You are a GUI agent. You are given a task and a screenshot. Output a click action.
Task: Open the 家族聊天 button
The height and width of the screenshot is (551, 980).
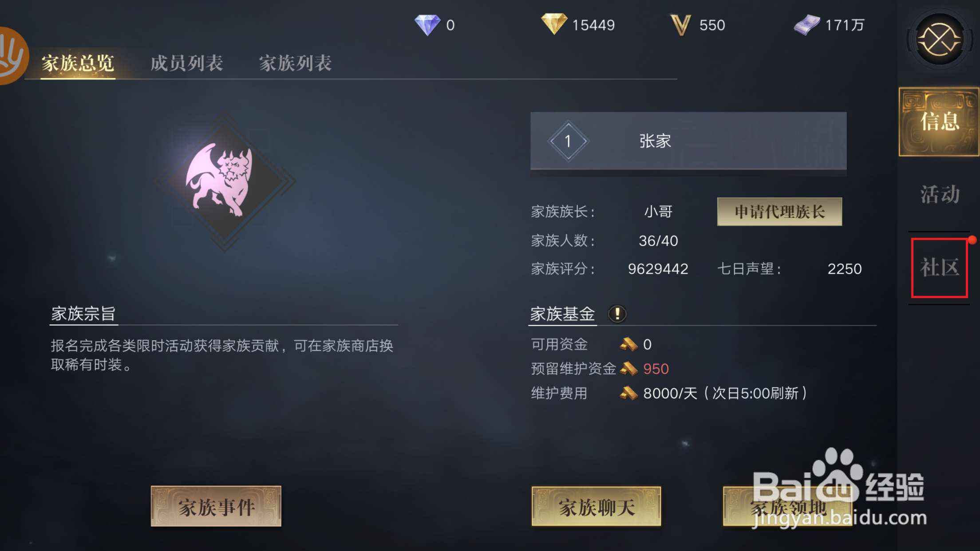[x=597, y=506]
